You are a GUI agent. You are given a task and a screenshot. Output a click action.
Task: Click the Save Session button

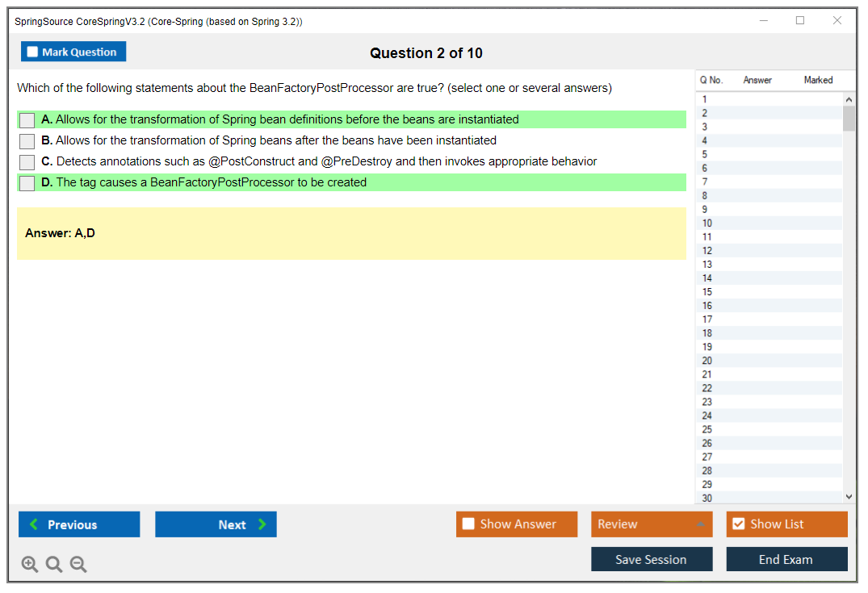pyautogui.click(x=651, y=559)
